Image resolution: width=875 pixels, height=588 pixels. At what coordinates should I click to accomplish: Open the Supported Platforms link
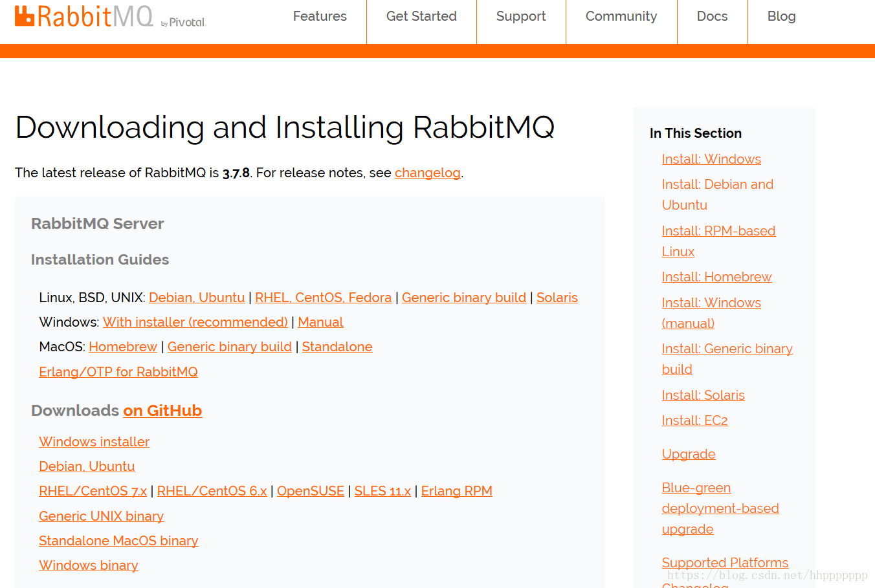point(725,563)
